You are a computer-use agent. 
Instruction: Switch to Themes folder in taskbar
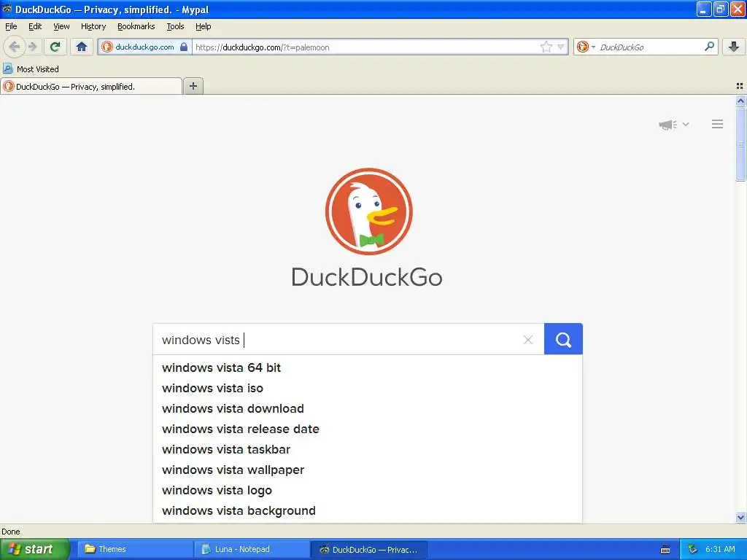click(135, 549)
